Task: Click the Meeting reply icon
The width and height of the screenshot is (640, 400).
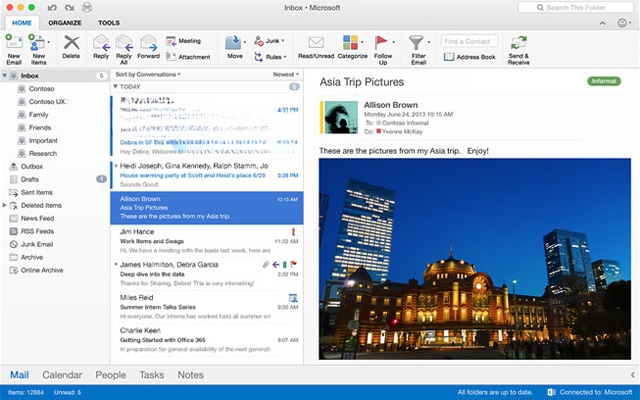Action: [x=171, y=41]
